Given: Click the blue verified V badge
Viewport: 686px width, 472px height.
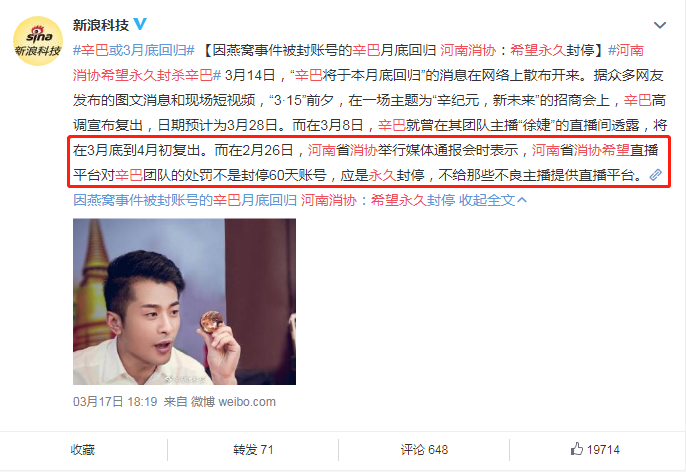Looking at the screenshot, I should pos(140,24).
